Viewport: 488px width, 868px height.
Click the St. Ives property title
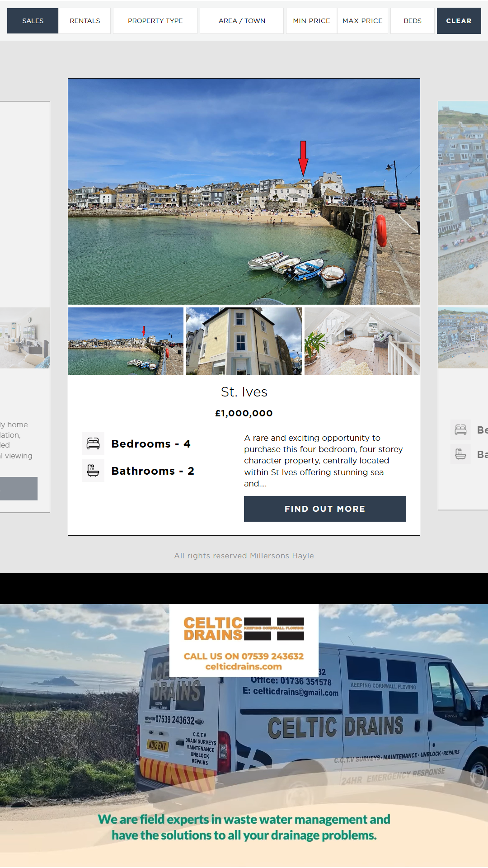click(244, 392)
